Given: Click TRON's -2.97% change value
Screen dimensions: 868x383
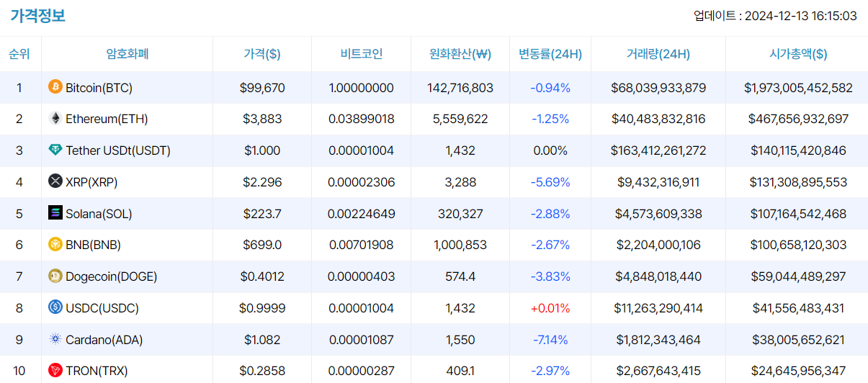Looking at the screenshot, I should tap(550, 371).
